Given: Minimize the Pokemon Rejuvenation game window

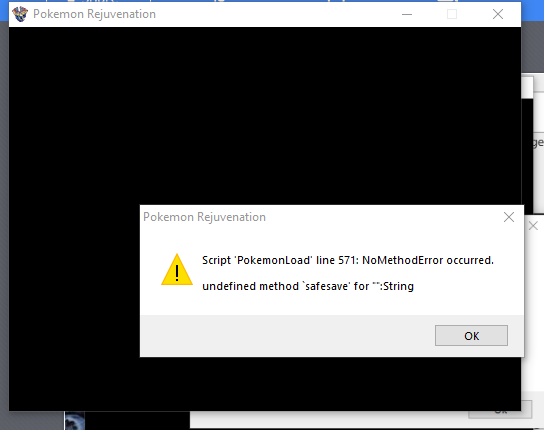Looking at the screenshot, I should point(407,14).
